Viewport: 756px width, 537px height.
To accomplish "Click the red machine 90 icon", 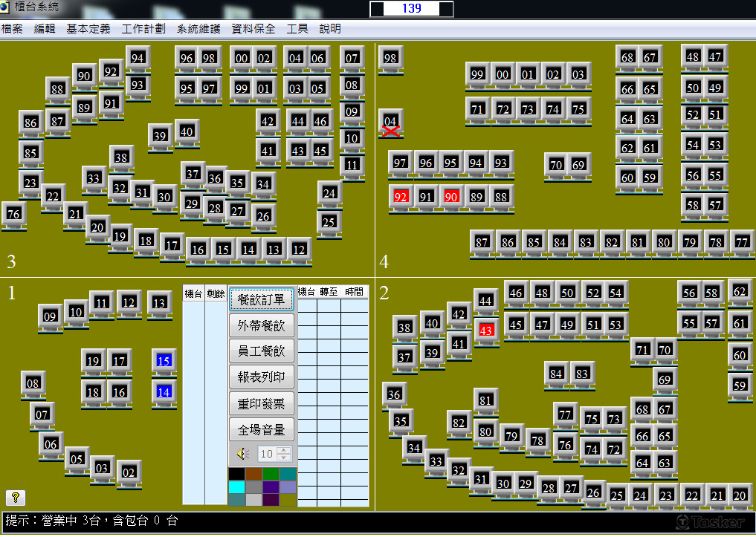I will click(x=451, y=197).
